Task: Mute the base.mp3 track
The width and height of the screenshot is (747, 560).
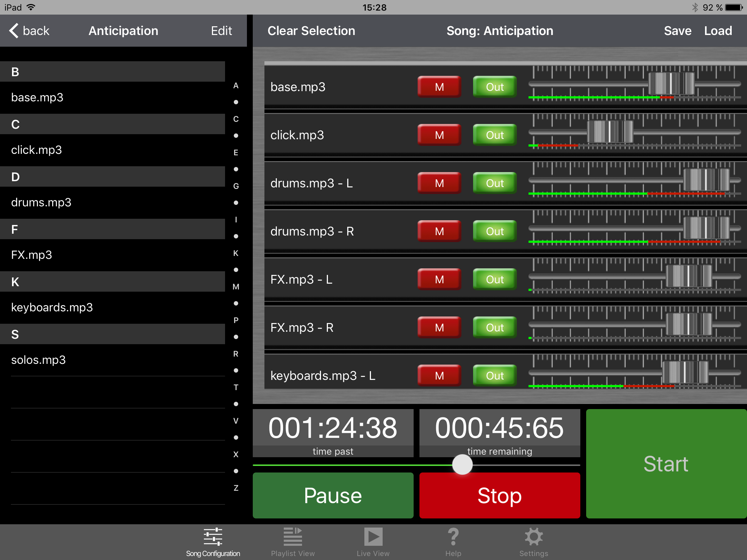Action: tap(440, 87)
